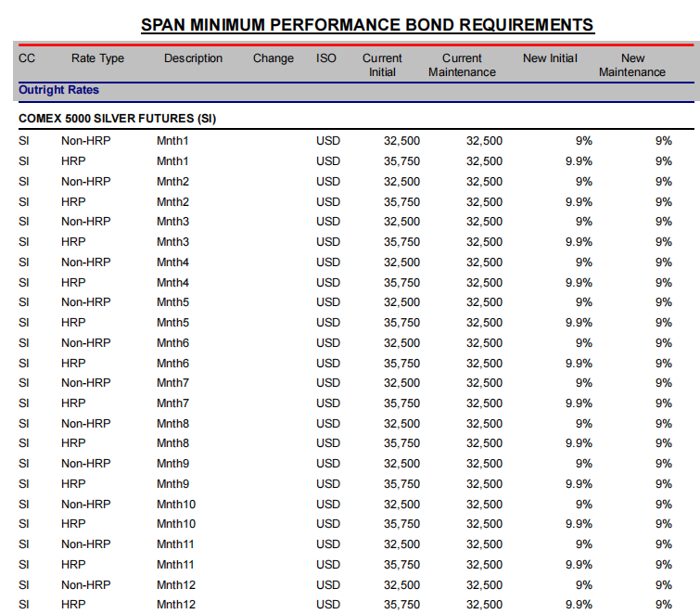Select the Non-HRP rate type for Mnth6
Image resolution: width=700 pixels, height=614 pixels.
(85, 343)
